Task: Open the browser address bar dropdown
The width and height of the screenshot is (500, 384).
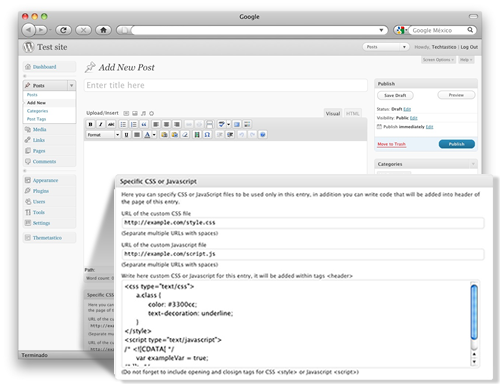Action: [381, 30]
